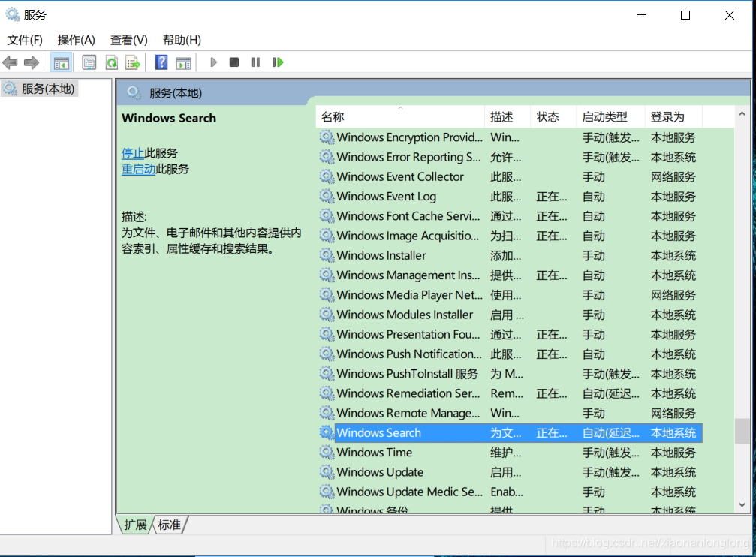Click the gear icon of Windows Encryption Provider

tap(327, 137)
